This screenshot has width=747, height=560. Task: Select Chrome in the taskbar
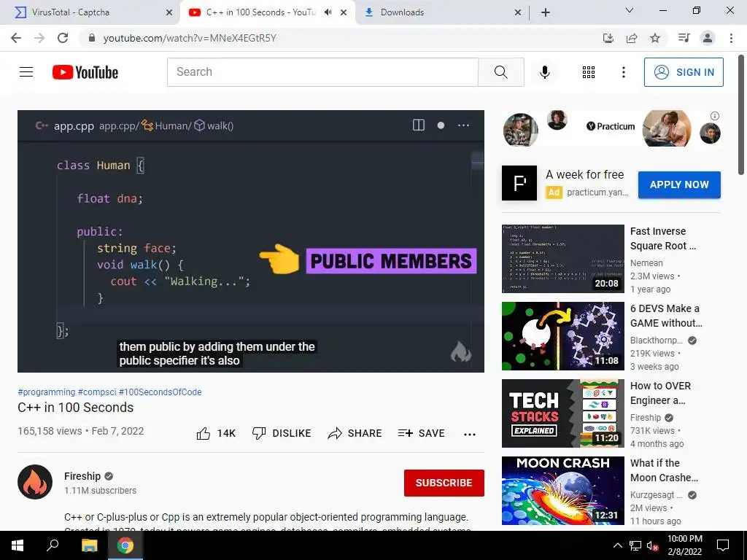125,545
